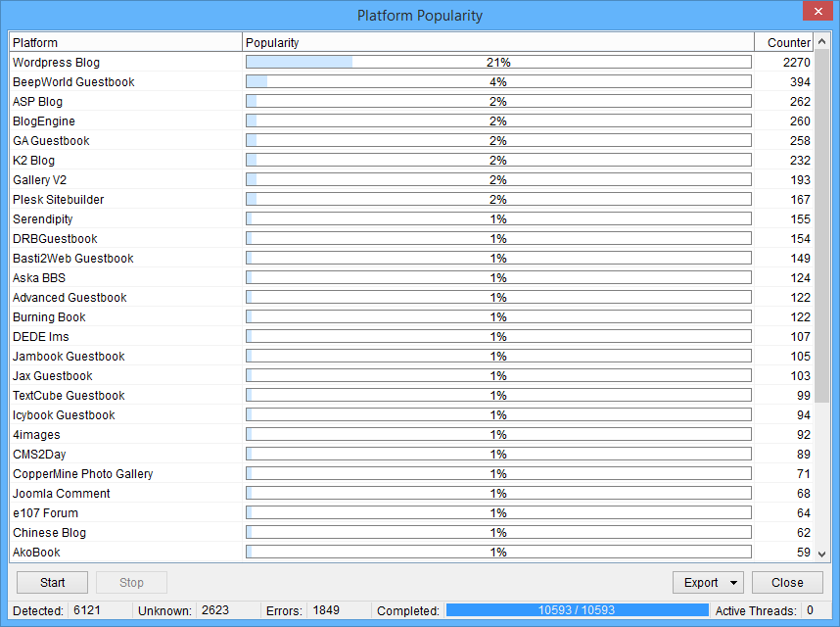
Task: Click the vertical scrollbar up arrow
Action: pyautogui.click(x=822, y=41)
